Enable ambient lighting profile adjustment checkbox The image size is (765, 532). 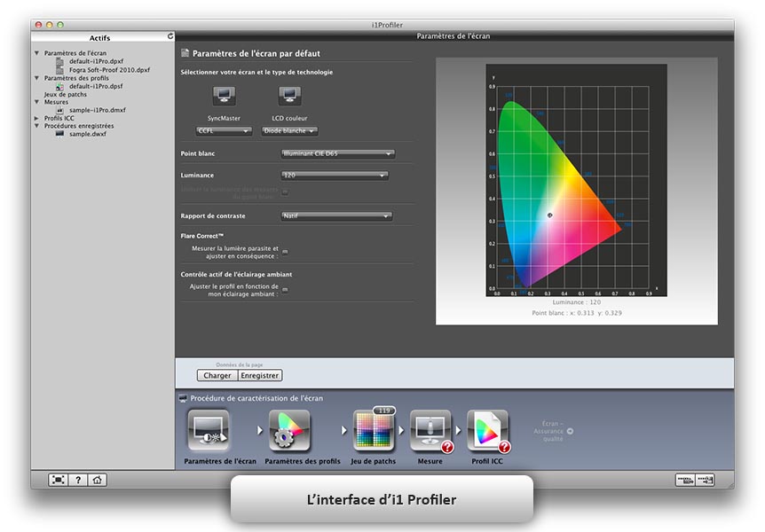coord(285,290)
